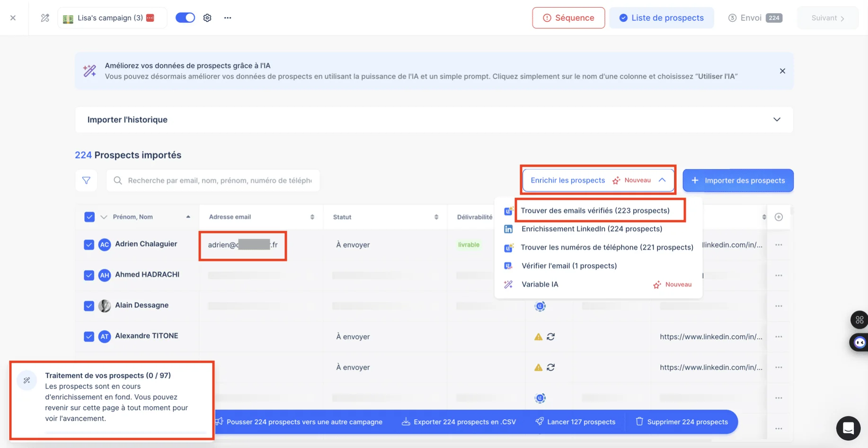
Task: Open Adrien Chalaguier's email cell
Action: (243, 245)
